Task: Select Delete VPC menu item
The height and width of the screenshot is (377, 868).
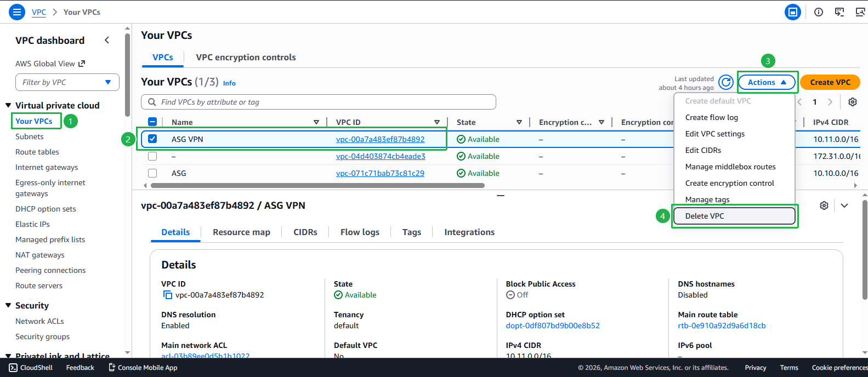Action: point(734,216)
